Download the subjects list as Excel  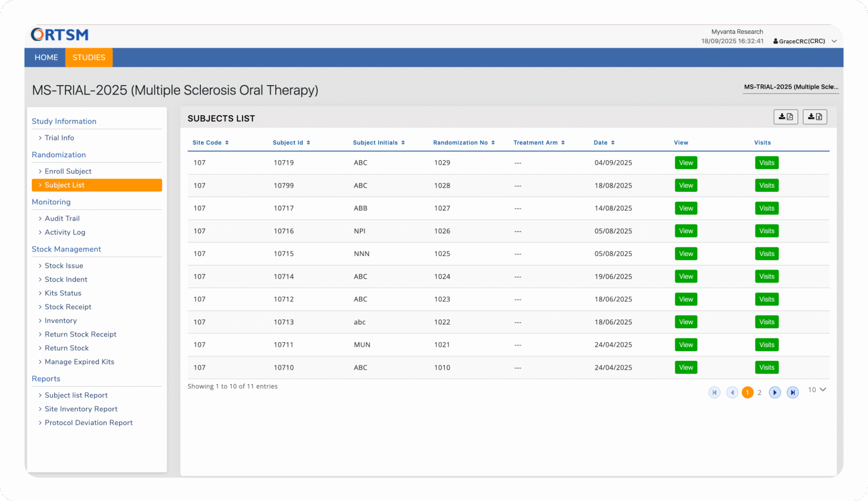pos(815,117)
